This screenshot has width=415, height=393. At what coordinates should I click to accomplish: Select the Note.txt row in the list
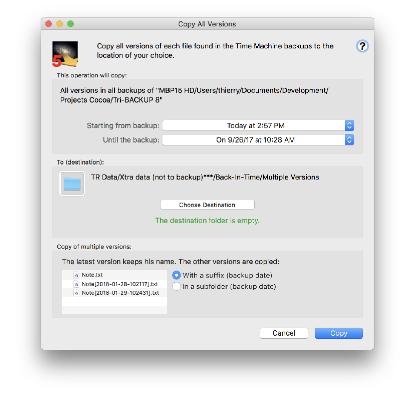[114, 275]
